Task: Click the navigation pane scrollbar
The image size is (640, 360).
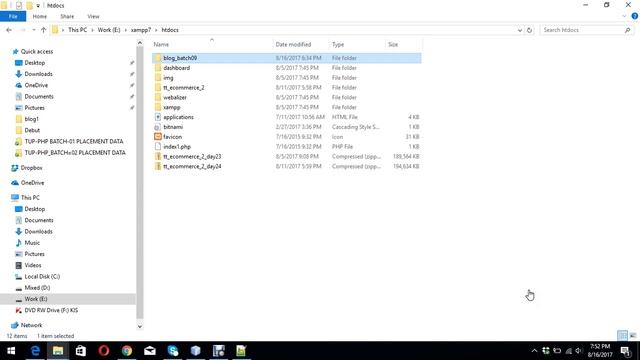Action: pos(140,182)
